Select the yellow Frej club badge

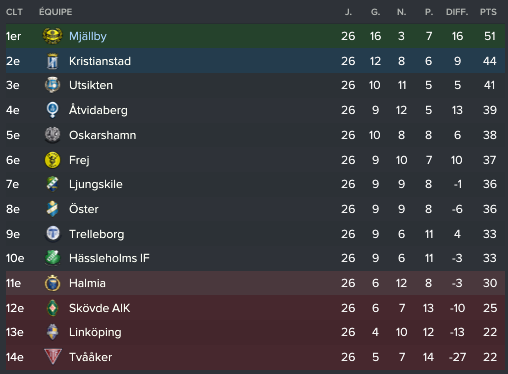click(x=52, y=160)
